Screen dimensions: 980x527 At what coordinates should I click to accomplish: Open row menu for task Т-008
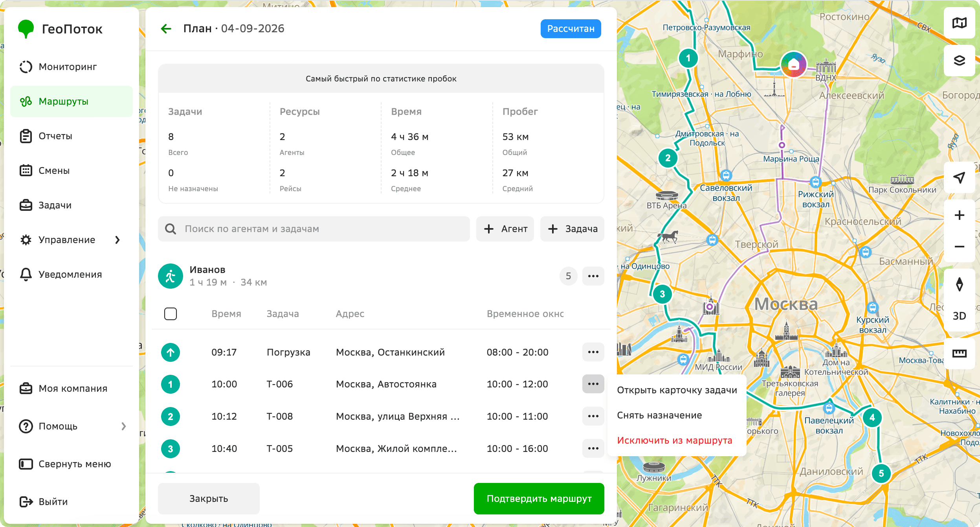(x=593, y=416)
